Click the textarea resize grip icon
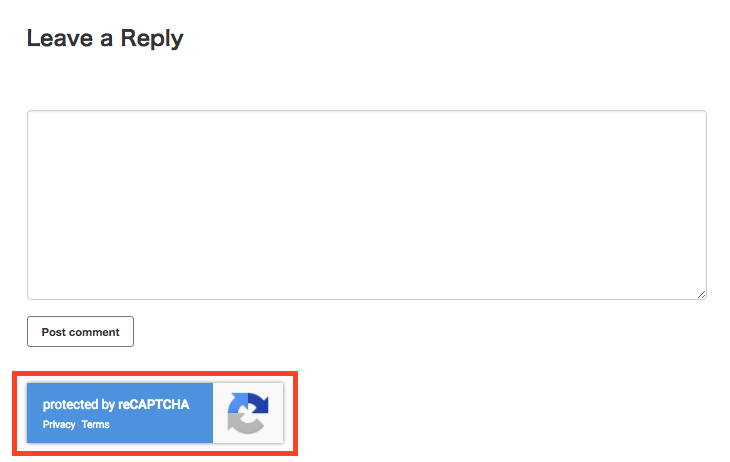Screen dimensions: 730x462 pos(702,294)
